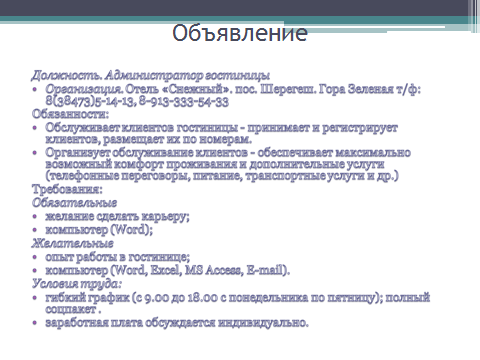
Task: Click the word "Организация" in first bullet
Action: tap(84, 89)
